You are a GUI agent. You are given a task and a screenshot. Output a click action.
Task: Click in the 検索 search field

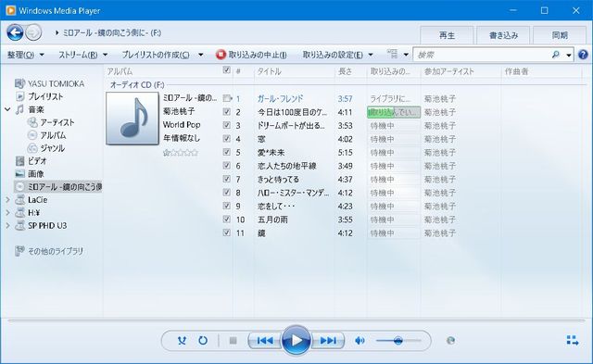(482, 55)
